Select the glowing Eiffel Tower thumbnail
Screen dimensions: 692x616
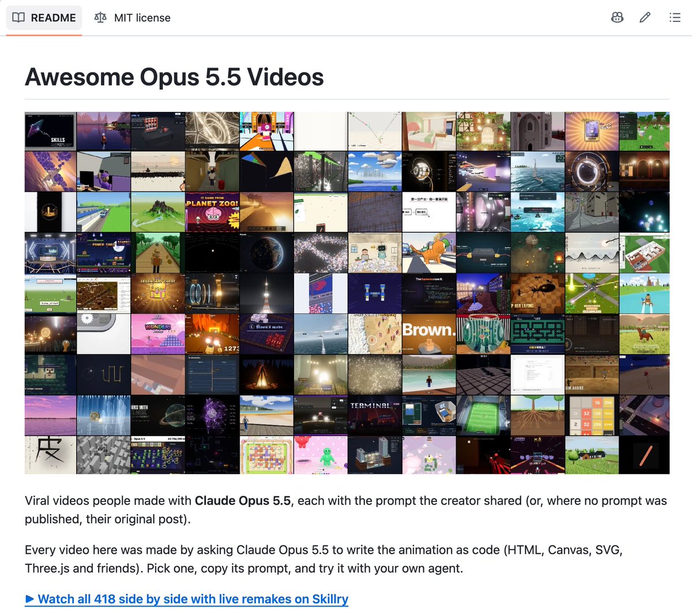click(x=266, y=293)
